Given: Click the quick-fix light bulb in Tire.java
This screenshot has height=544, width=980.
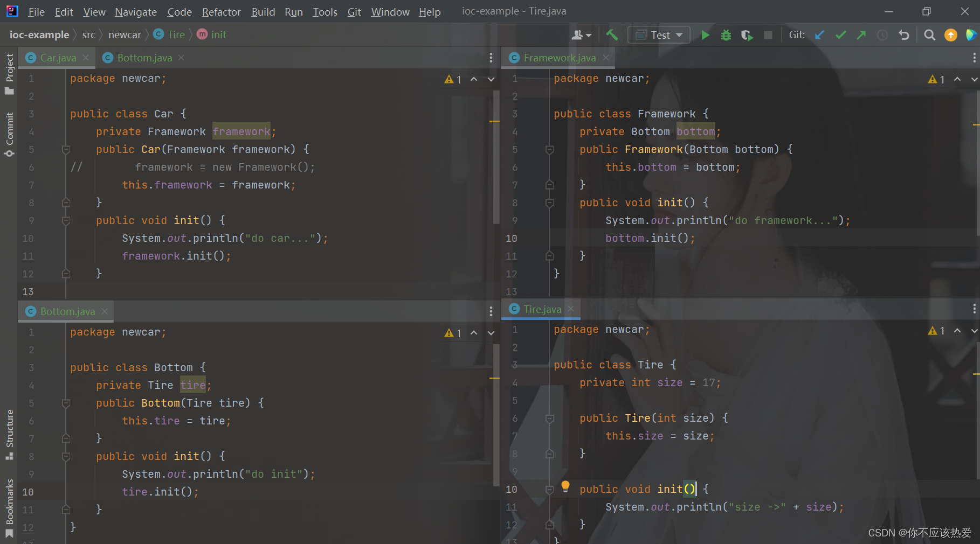Looking at the screenshot, I should pyautogui.click(x=565, y=486).
